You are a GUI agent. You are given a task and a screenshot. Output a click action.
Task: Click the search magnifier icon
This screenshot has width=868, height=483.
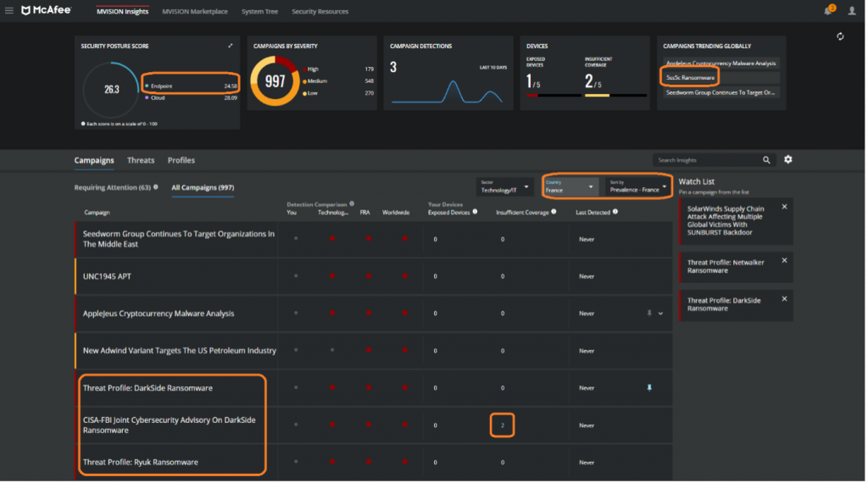(766, 160)
